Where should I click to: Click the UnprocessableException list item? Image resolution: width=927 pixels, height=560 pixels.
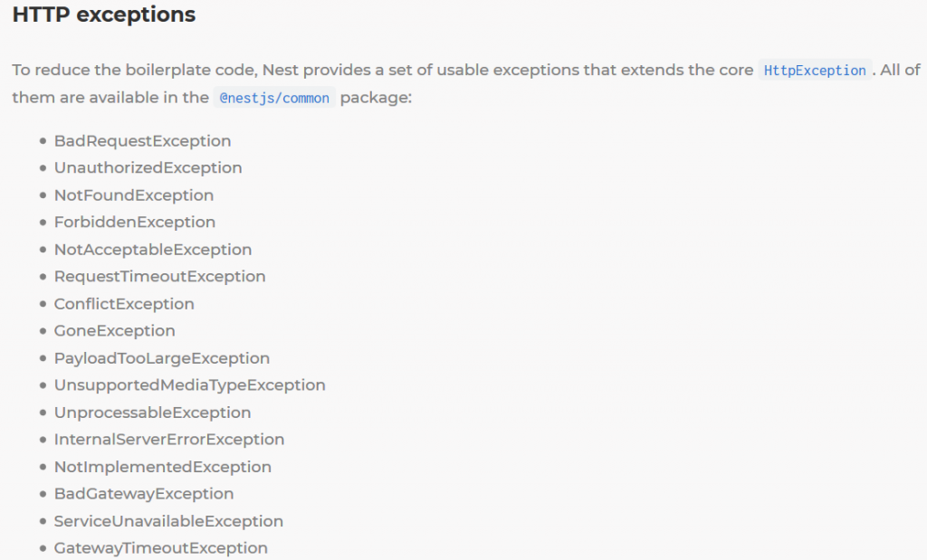point(152,413)
